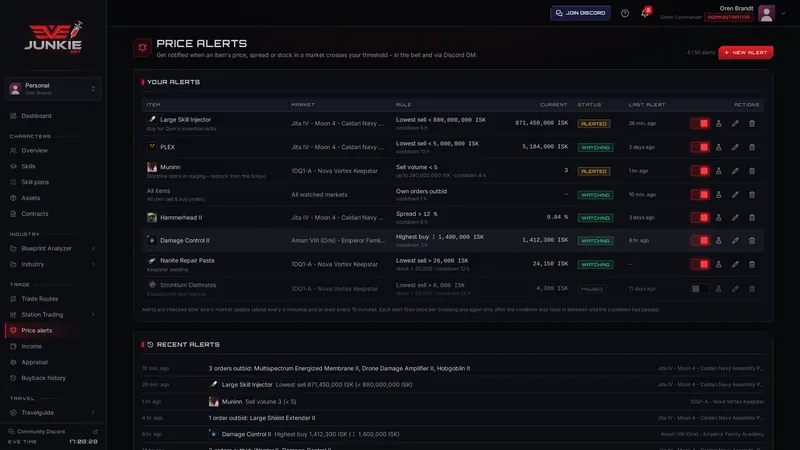
Task: Delete the All items outbid alert
Action: click(752, 194)
